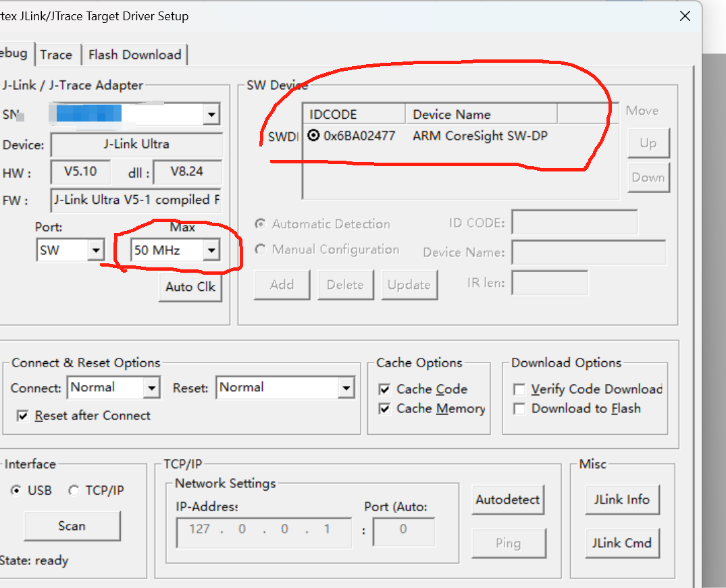Open the Max 50 MHz speed dropdown

pos(211,250)
